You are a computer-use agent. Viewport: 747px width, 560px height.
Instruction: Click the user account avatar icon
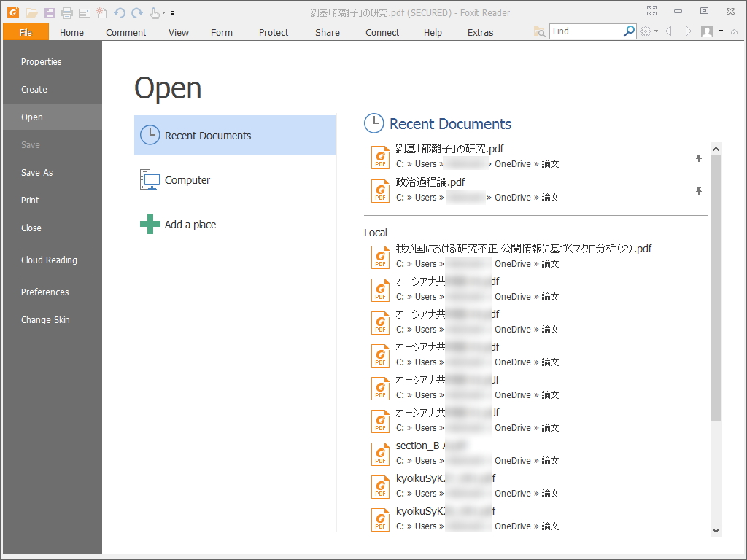pyautogui.click(x=707, y=31)
